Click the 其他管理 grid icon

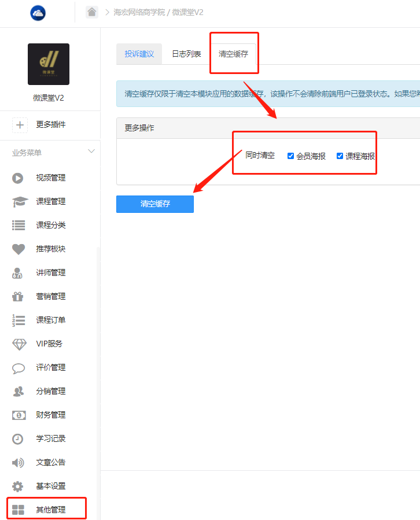(x=18, y=510)
